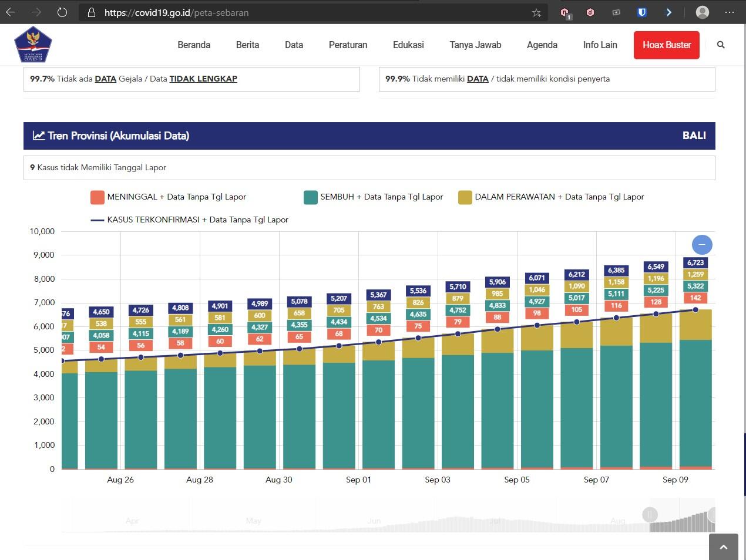Screen dimensions: 746x560
Task: Click the COVID-19 task force logo
Action: [x=33, y=45]
